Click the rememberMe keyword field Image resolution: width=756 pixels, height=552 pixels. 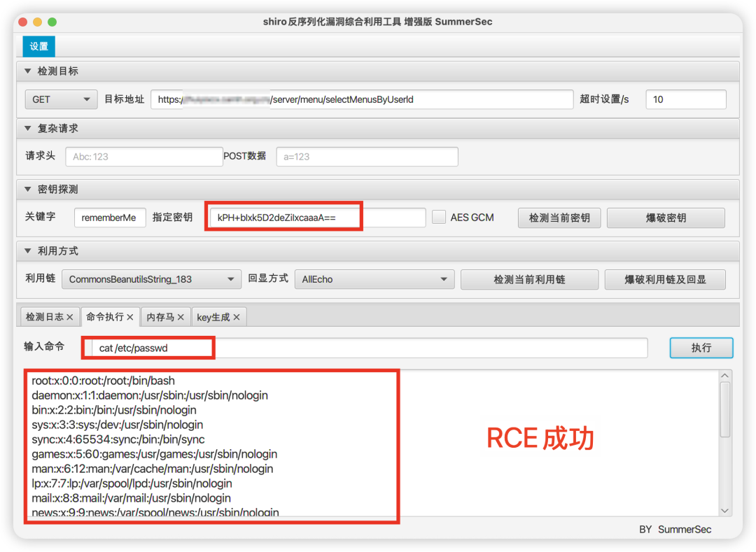click(x=110, y=218)
